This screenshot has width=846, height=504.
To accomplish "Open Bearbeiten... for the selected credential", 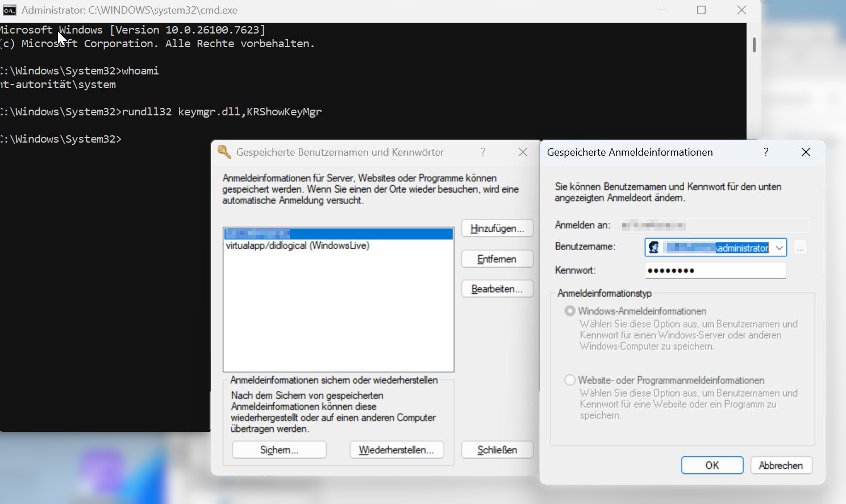I will tap(497, 289).
